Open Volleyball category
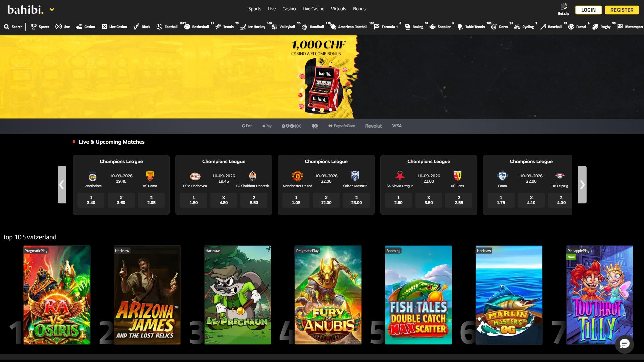 [x=283, y=27]
